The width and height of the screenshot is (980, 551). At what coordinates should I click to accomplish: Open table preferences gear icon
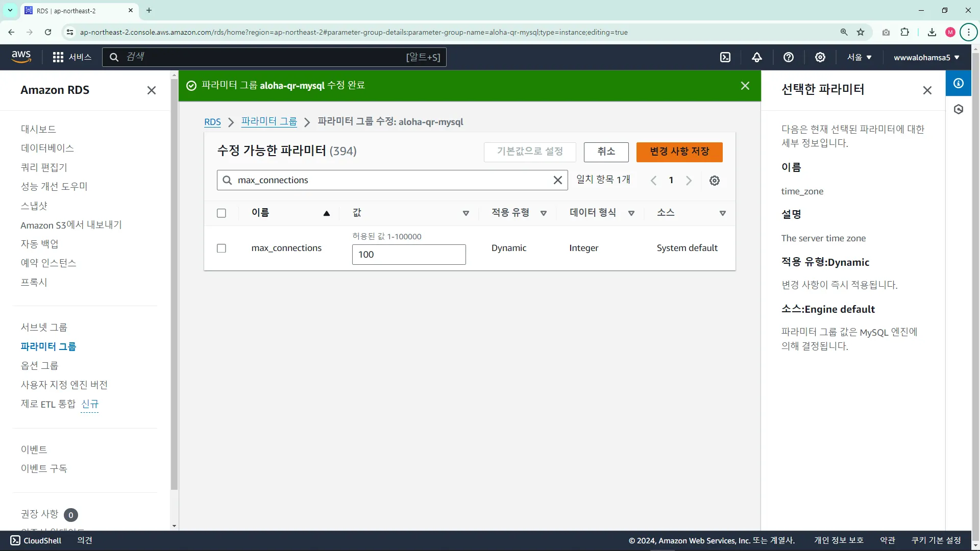pyautogui.click(x=715, y=181)
